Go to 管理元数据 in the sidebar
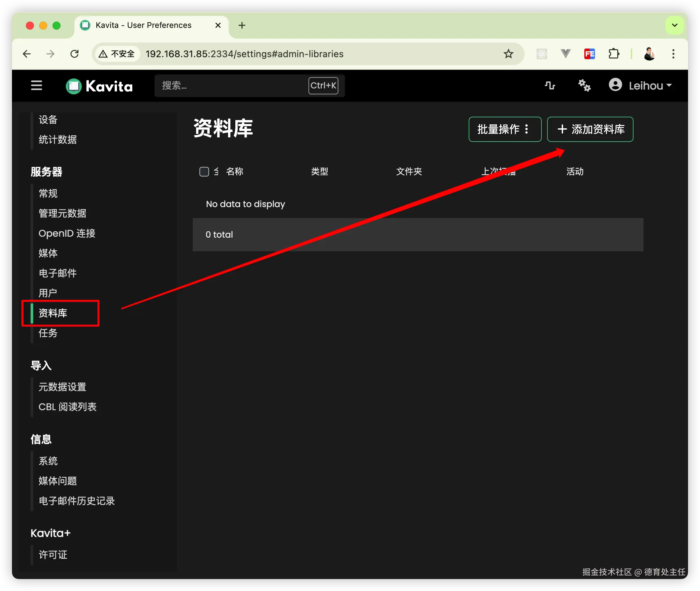The height and width of the screenshot is (591, 700). pyautogui.click(x=62, y=213)
